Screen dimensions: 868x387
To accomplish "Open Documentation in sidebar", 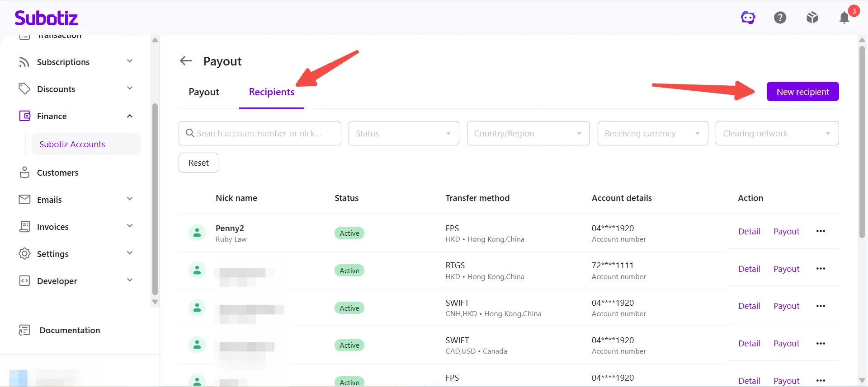I will point(70,330).
